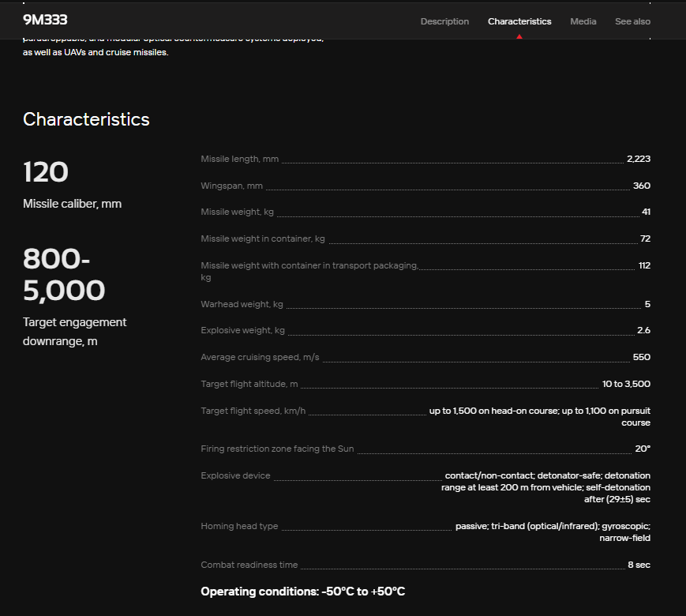Select the warhead weight value 5
686x616 pixels.
pos(647,304)
